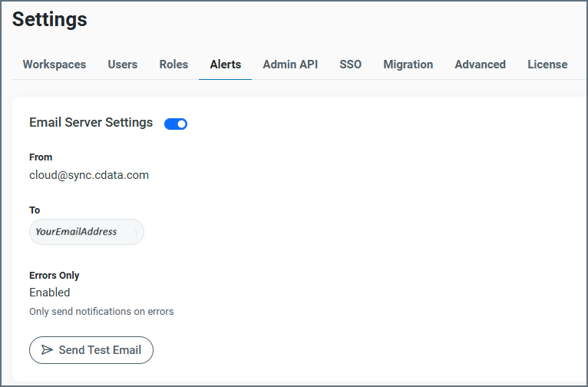
Task: Click the To email address field
Action: pos(86,232)
